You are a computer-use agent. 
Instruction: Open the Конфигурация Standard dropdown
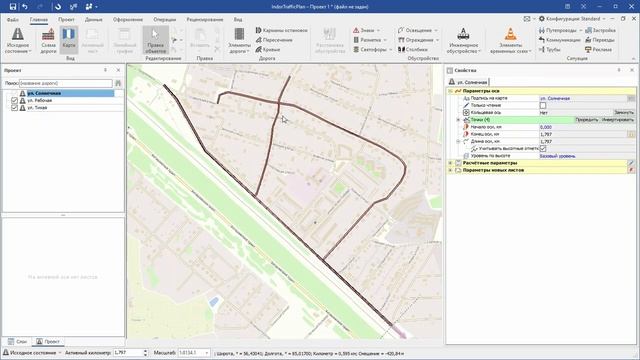click(x=572, y=19)
